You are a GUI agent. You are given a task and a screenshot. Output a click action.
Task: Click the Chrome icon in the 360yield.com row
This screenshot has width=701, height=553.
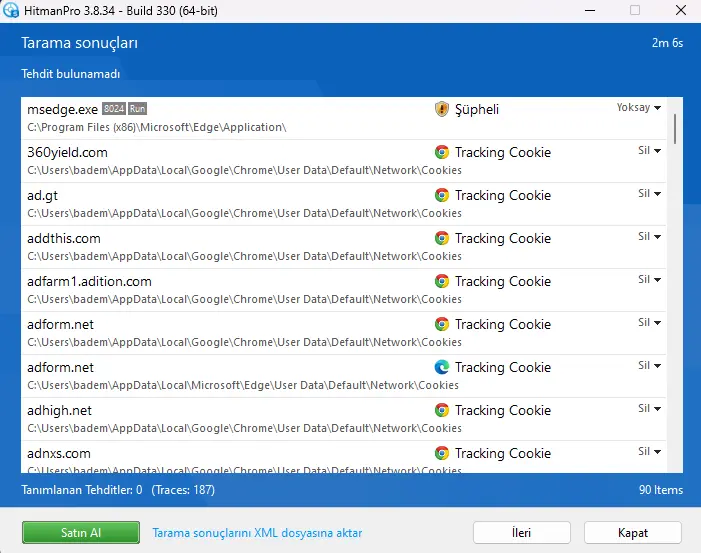[x=441, y=152]
